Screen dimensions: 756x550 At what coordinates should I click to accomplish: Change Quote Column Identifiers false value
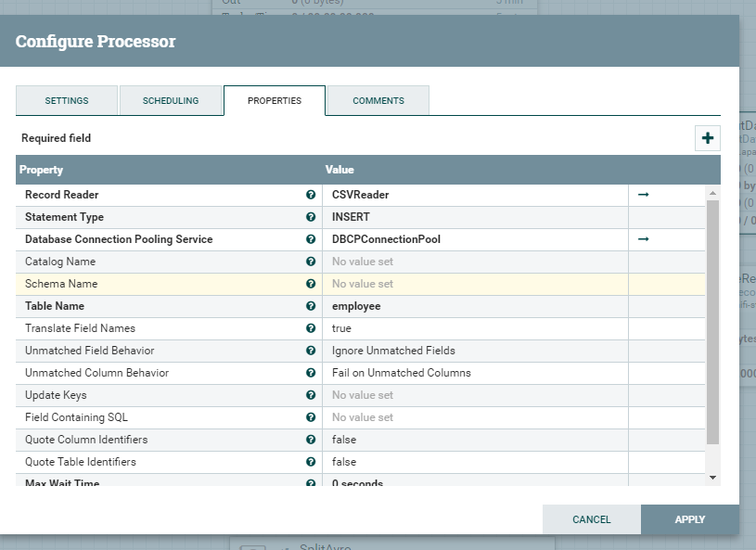click(x=475, y=440)
